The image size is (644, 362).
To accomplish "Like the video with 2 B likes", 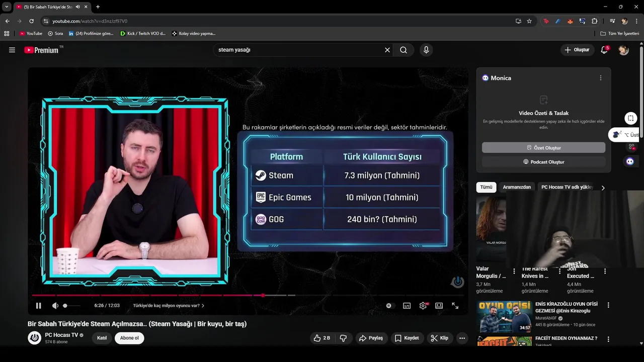I will [x=322, y=338].
